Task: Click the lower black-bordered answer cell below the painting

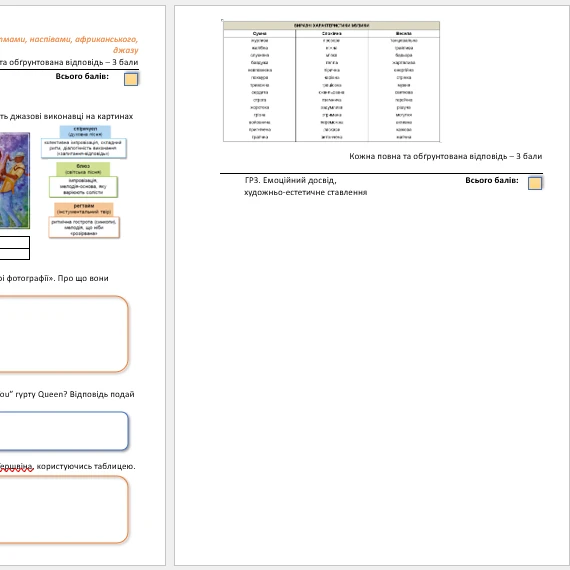Action: click(15, 254)
